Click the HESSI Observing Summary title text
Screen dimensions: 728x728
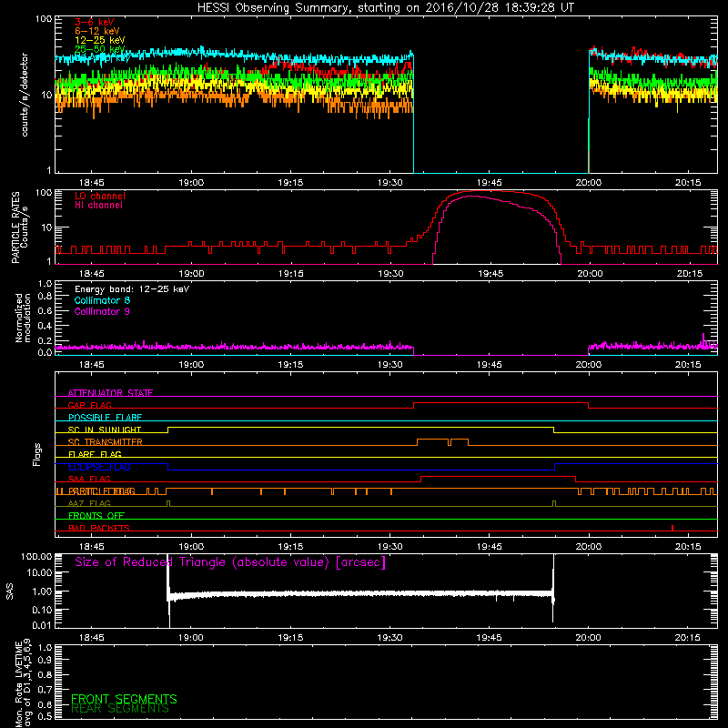pyautogui.click(x=385, y=8)
